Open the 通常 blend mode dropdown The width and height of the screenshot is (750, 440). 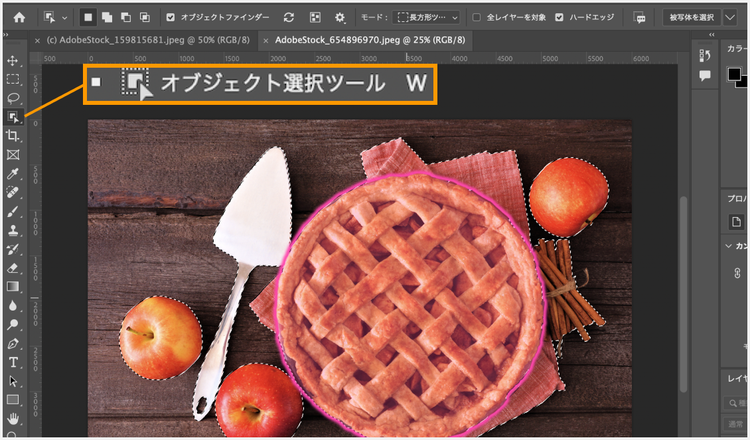tap(737, 424)
